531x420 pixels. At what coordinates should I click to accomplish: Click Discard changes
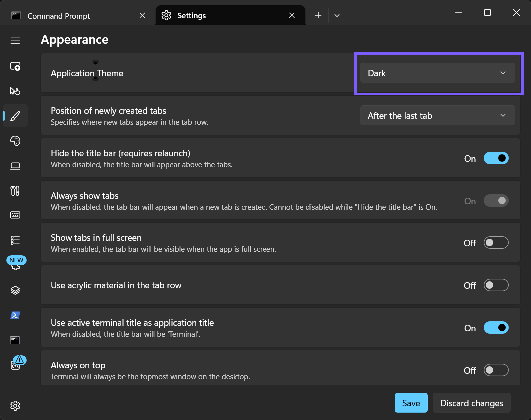pos(472,403)
